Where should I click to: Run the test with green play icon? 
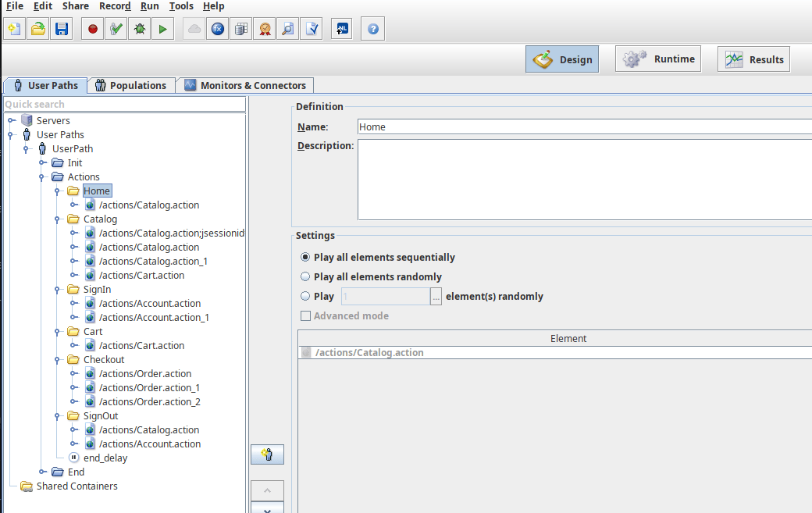click(163, 29)
